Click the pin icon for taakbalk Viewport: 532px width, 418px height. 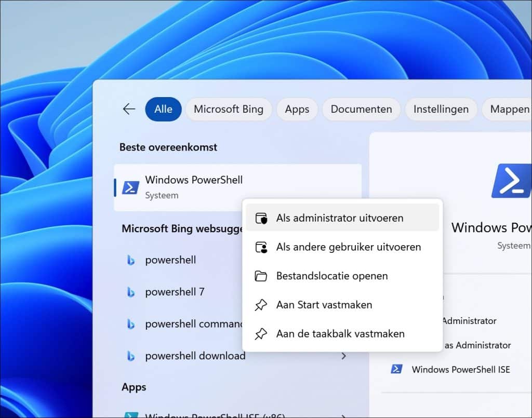pos(261,334)
